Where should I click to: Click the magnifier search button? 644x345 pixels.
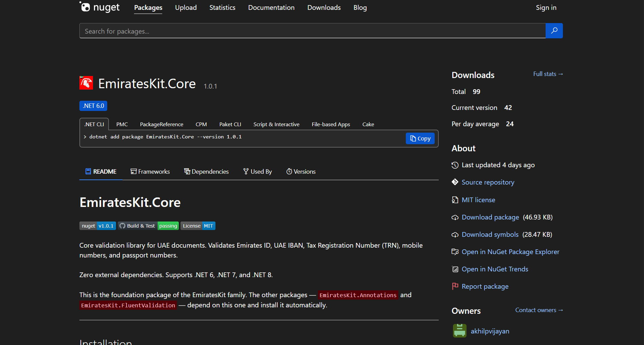pyautogui.click(x=554, y=31)
